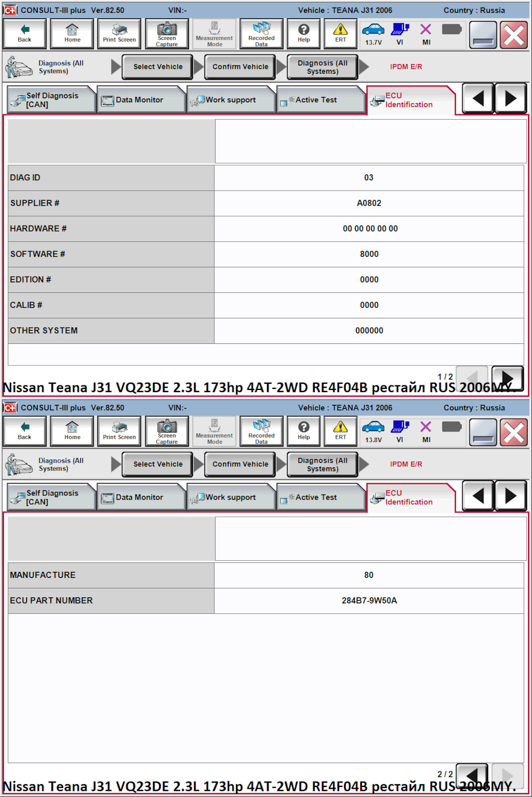Image resolution: width=532 pixels, height=797 pixels.
Task: Select ECU Identification tab, lower page 2/2 window
Action: click(410, 498)
